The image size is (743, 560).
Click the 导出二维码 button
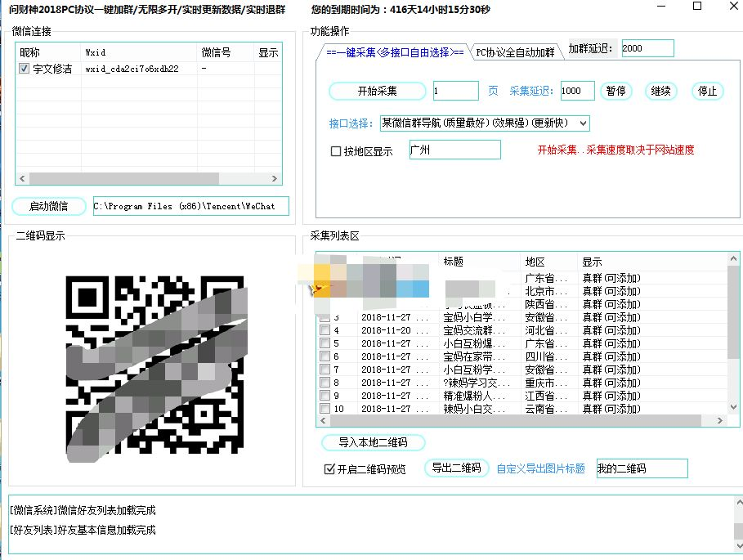[x=457, y=468]
